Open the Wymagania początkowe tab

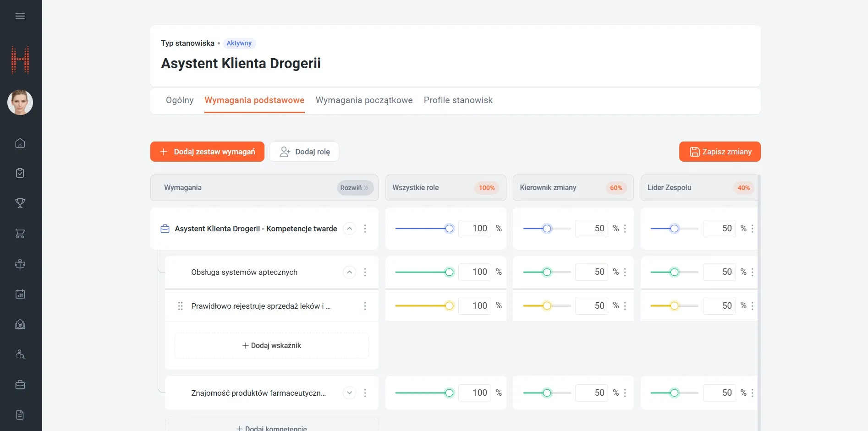[x=364, y=100]
